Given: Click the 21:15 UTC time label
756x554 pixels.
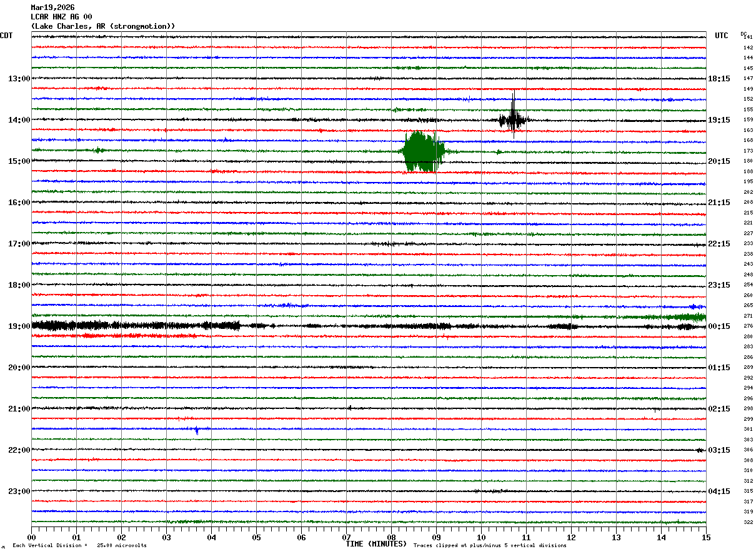Looking at the screenshot, I should [719, 203].
